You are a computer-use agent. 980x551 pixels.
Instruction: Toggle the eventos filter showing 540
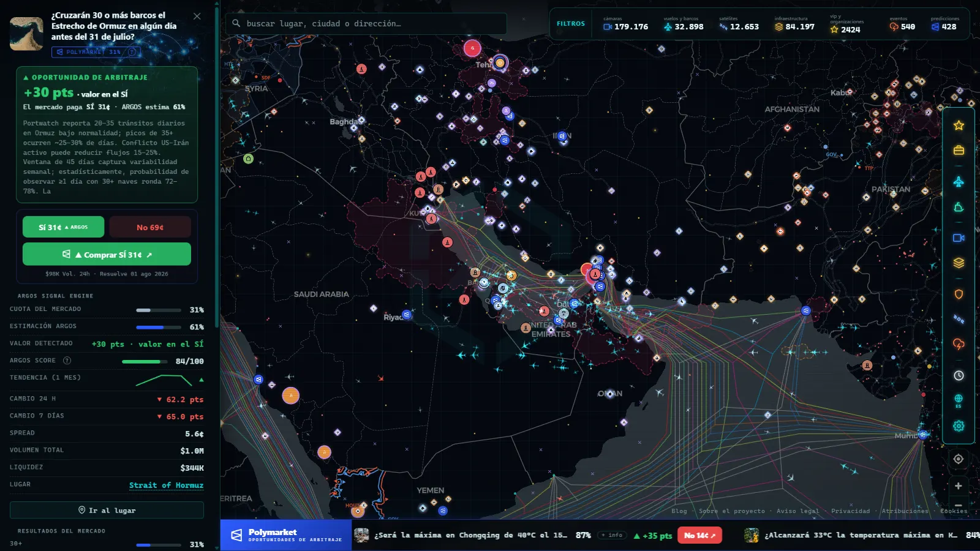coord(902,24)
